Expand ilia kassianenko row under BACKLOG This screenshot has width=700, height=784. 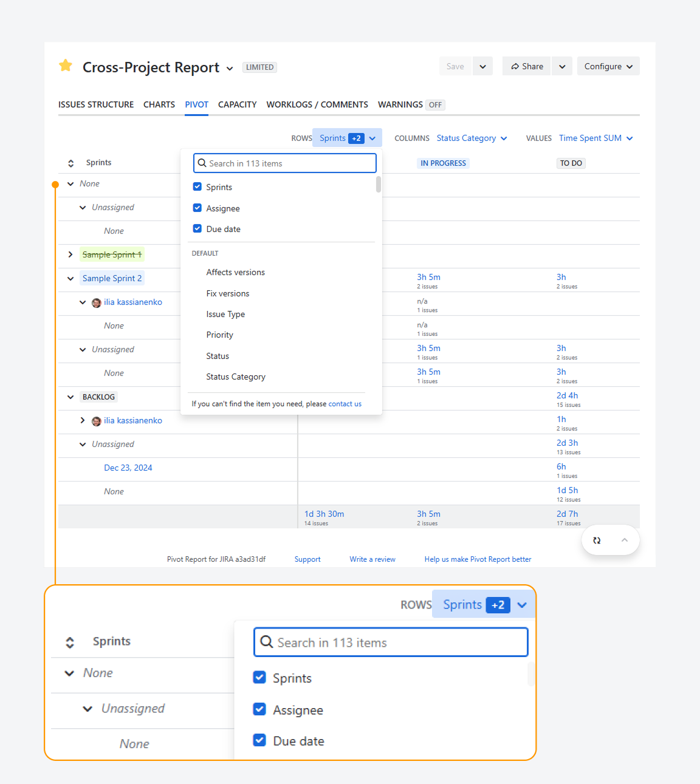[x=83, y=420]
